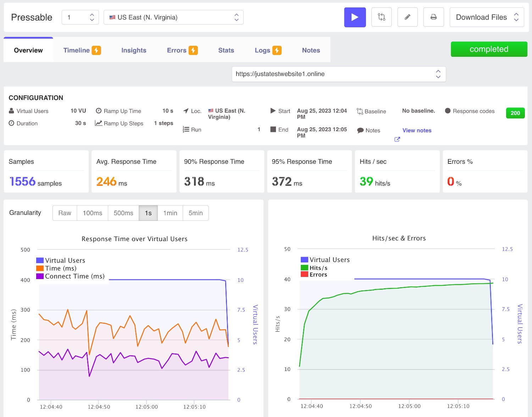Open the US East (N. Virginia) location dropdown
Image resolution: width=532 pixels, height=417 pixels.
173,17
